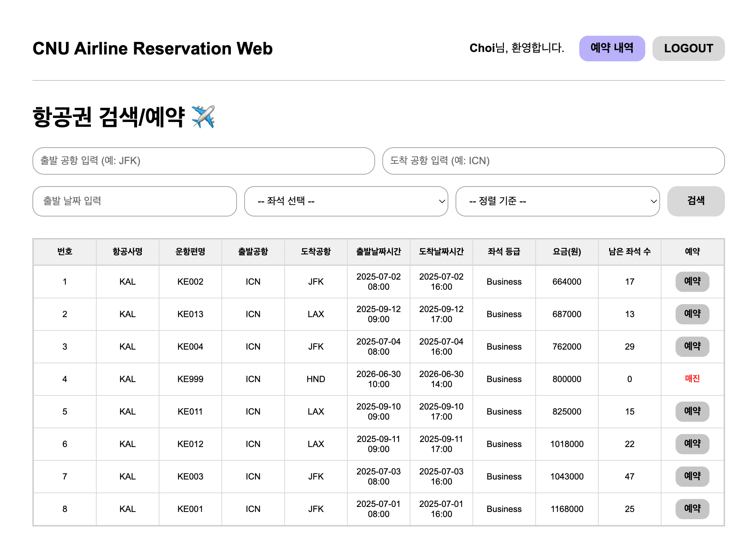This screenshot has height=543, width=756.
Task: Focus the 도착 공항 입력 arrival airport field
Action: [553, 161]
